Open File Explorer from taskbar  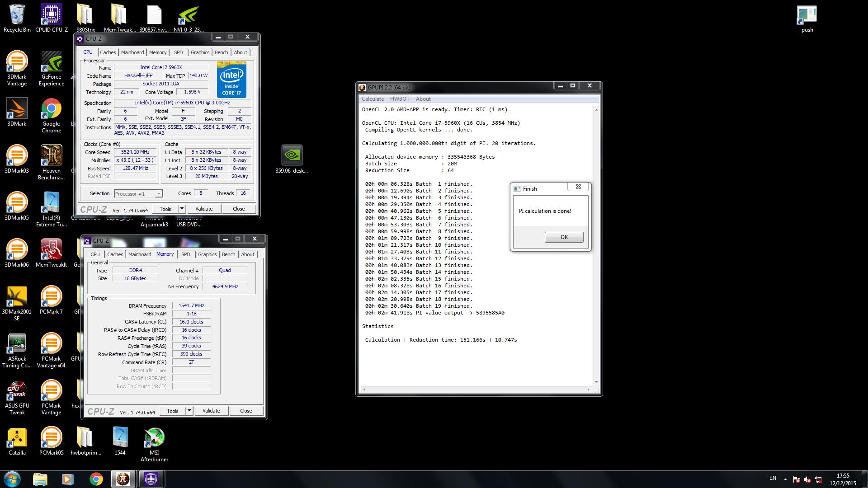(40, 479)
